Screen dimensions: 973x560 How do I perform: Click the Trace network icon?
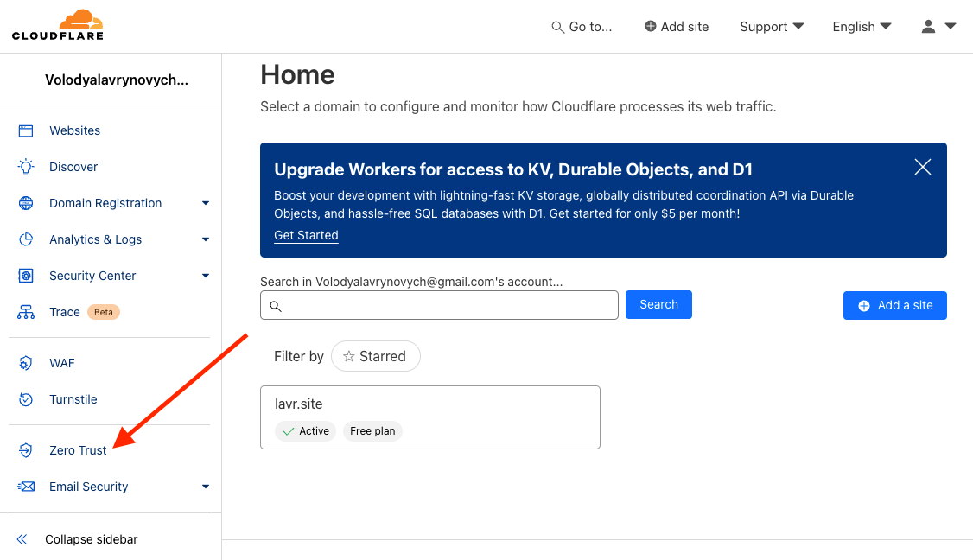(x=26, y=312)
